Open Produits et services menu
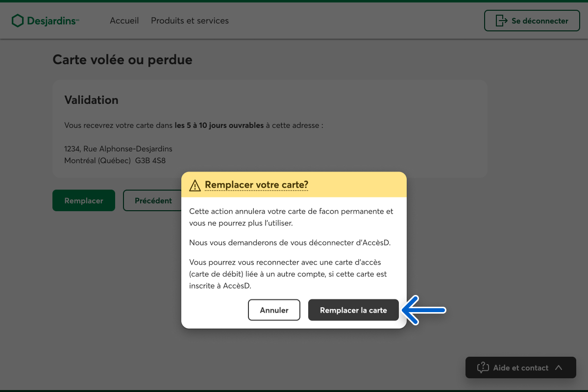This screenshot has height=392, width=588. pos(190,21)
